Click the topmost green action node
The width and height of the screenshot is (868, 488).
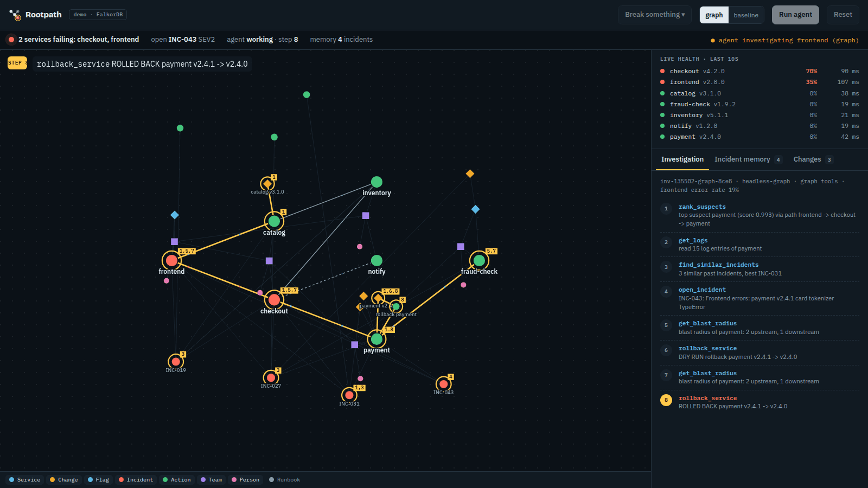(307, 95)
